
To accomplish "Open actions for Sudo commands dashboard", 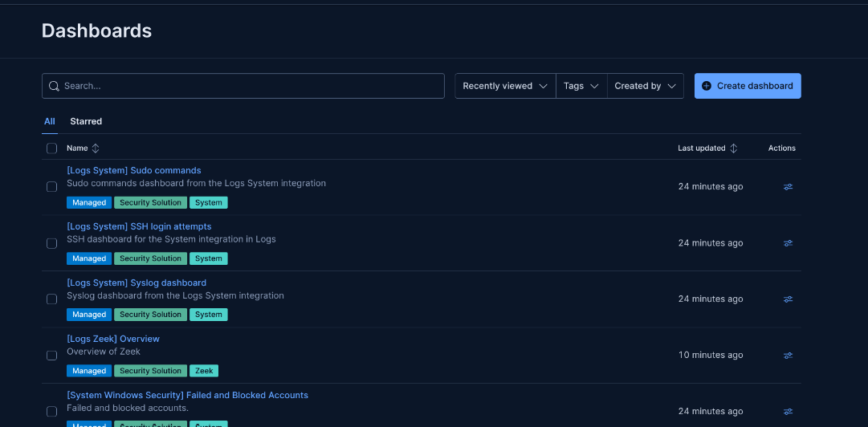I will [789, 187].
